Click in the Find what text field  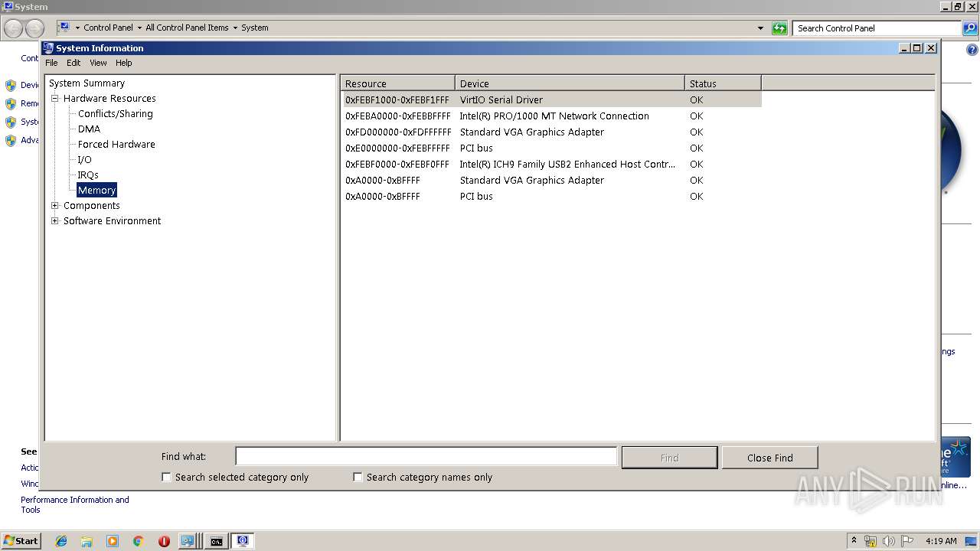(426, 457)
